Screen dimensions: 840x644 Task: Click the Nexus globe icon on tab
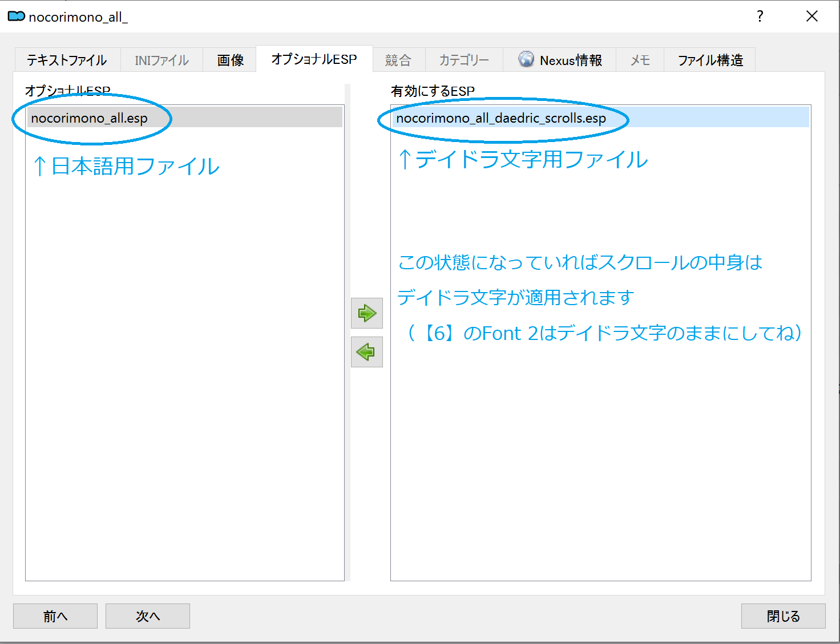tap(526, 59)
